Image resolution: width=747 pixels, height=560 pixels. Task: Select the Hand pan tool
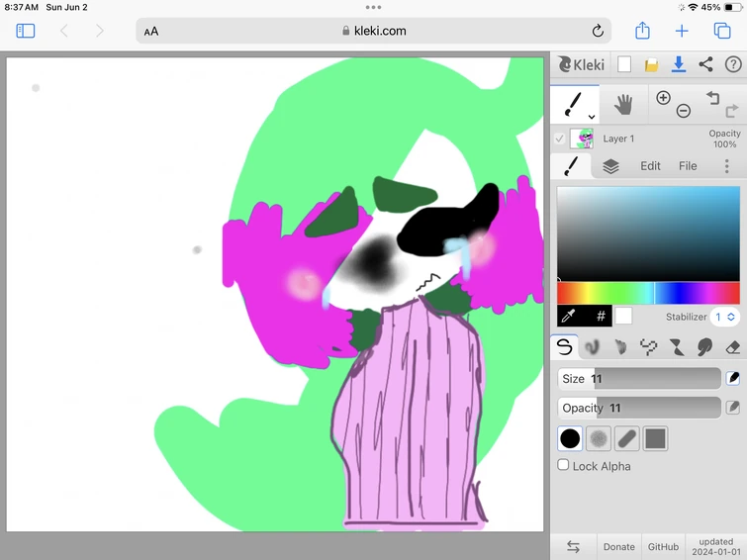(x=623, y=104)
